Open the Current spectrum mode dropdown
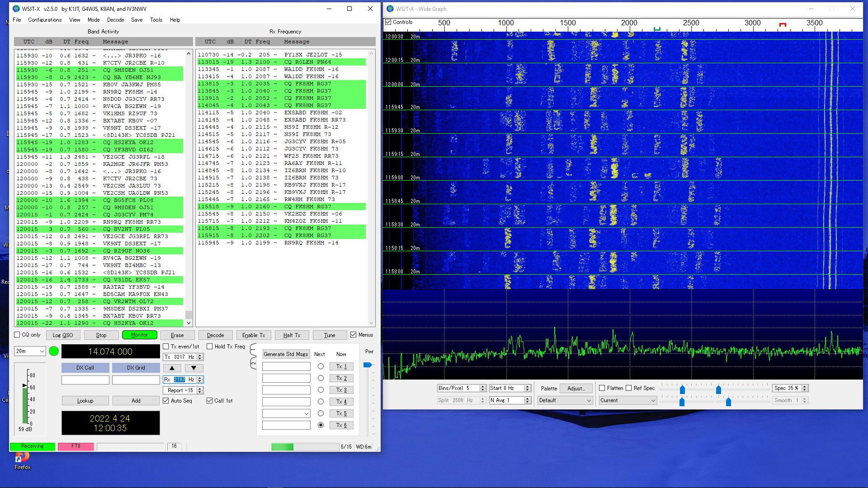 click(628, 400)
